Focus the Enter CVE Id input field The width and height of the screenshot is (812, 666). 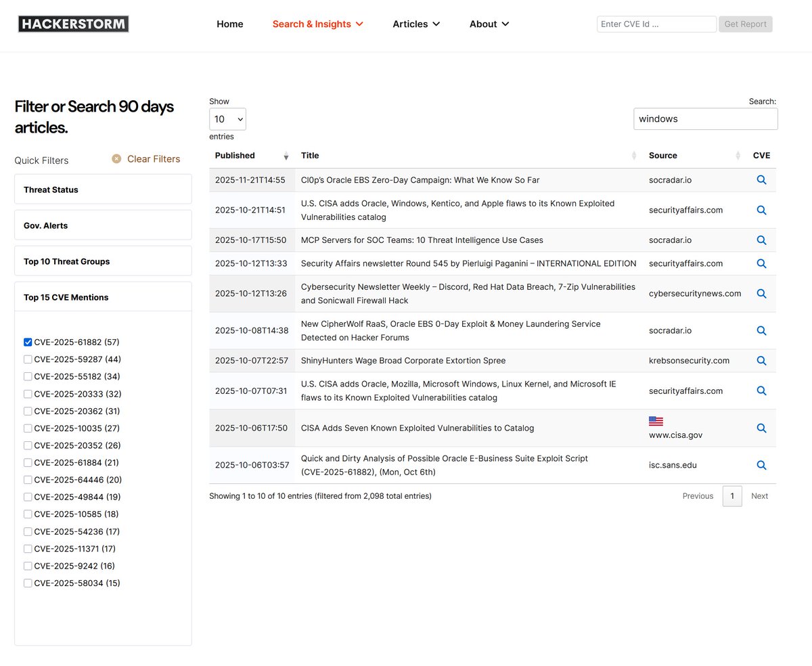click(x=656, y=24)
